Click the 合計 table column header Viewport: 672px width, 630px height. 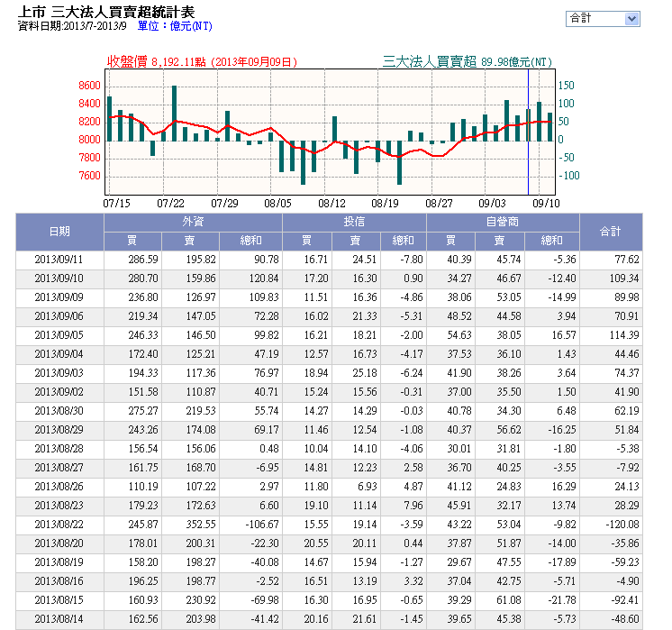[x=611, y=232]
